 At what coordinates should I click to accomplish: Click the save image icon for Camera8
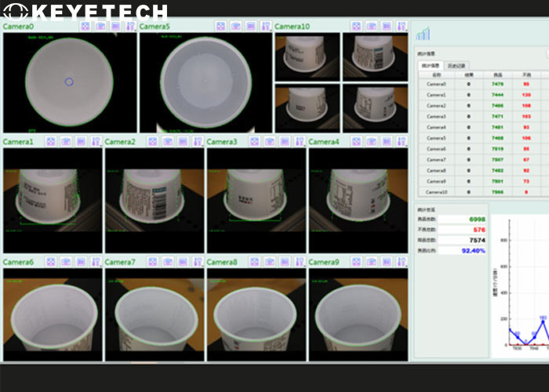pos(285,262)
